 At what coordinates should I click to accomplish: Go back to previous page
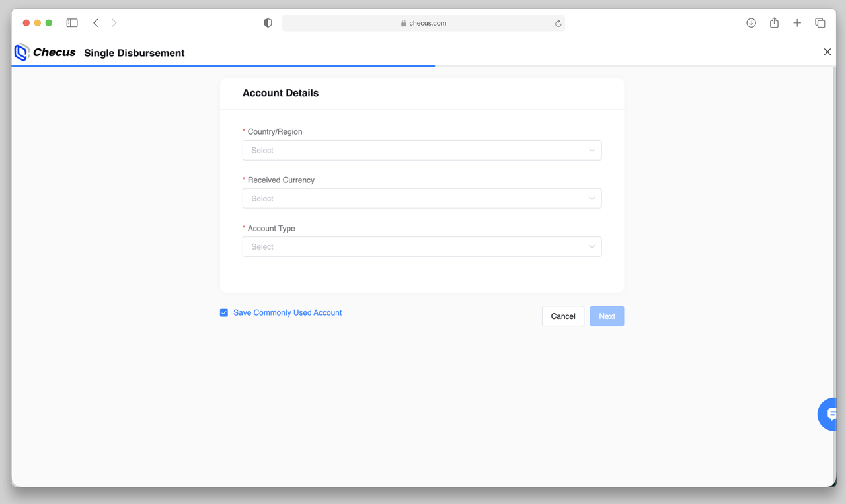pos(96,23)
